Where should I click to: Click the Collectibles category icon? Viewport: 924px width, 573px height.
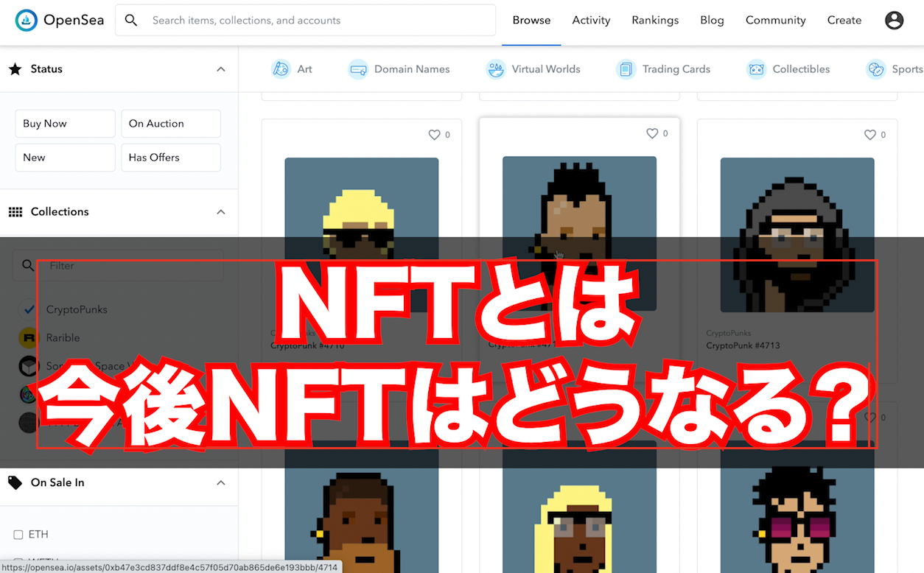click(756, 69)
